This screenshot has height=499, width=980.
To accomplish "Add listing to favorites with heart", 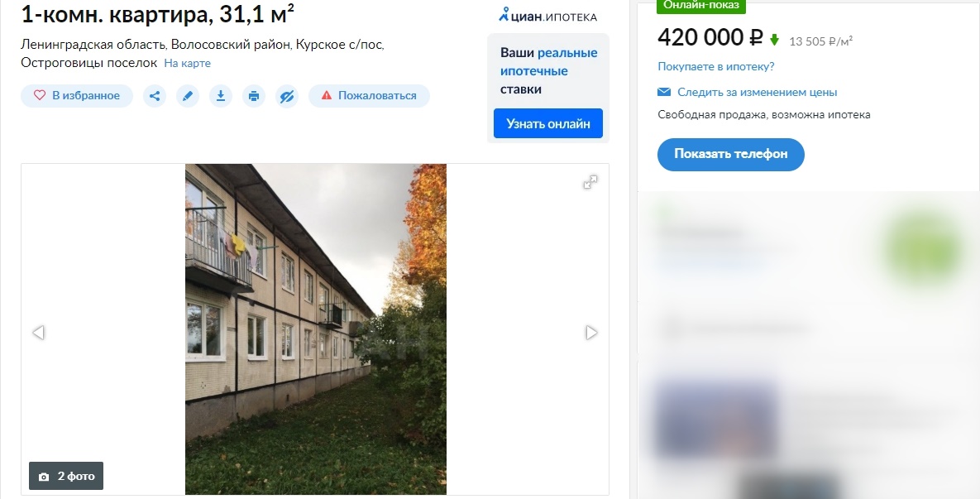I will point(77,96).
